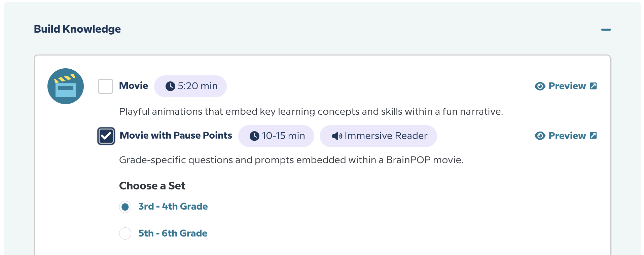Click the Build Knowledge heading

[77, 29]
